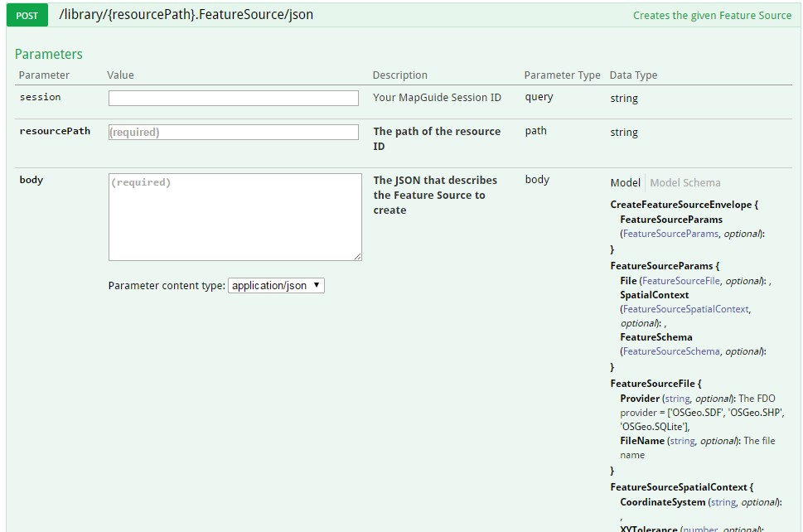Image resolution: width=803 pixels, height=532 pixels.
Task: Click the resourcePath required input box
Action: tap(233, 132)
